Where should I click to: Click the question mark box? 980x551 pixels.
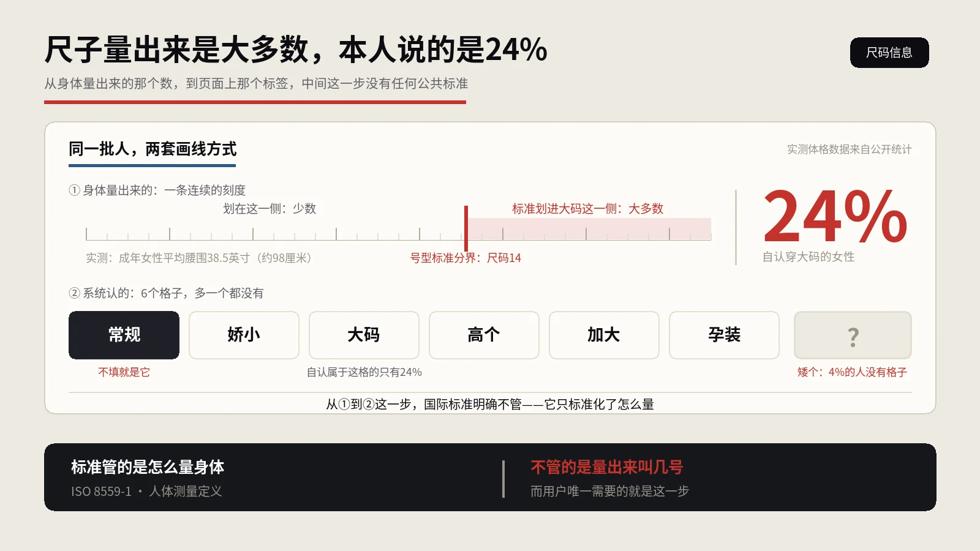click(853, 335)
